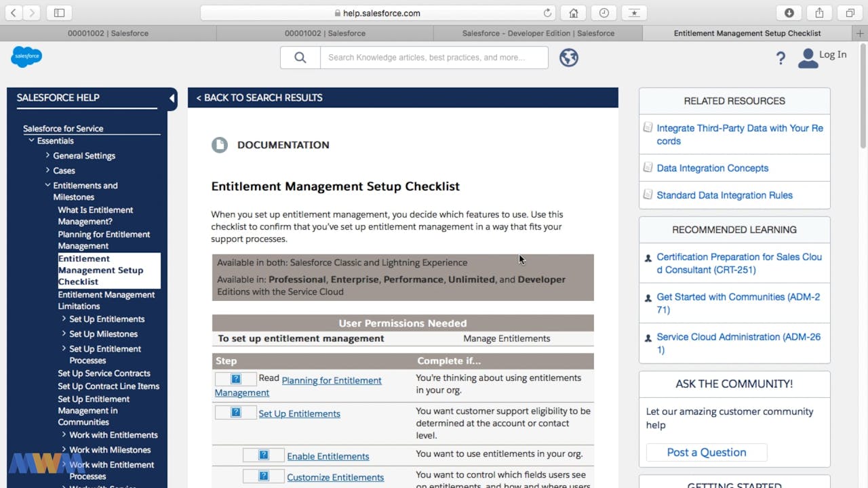
Task: Expand Work with Entitlements node
Action: pyautogui.click(x=64, y=434)
